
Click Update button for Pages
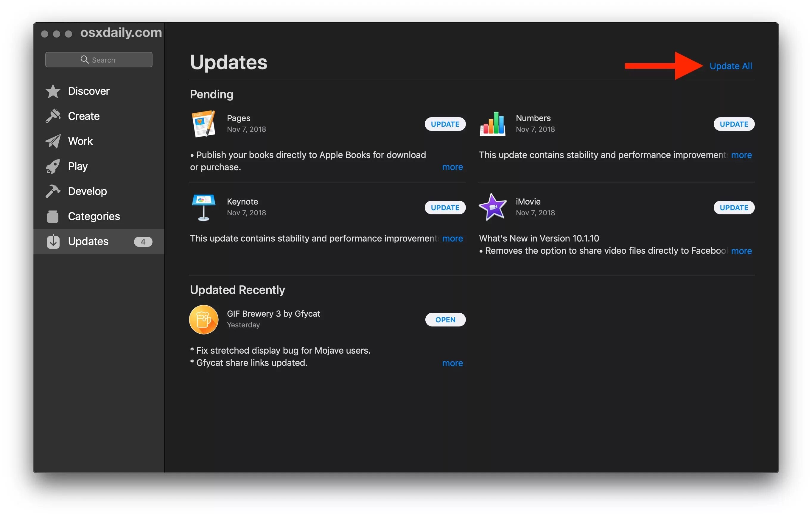pyautogui.click(x=444, y=124)
